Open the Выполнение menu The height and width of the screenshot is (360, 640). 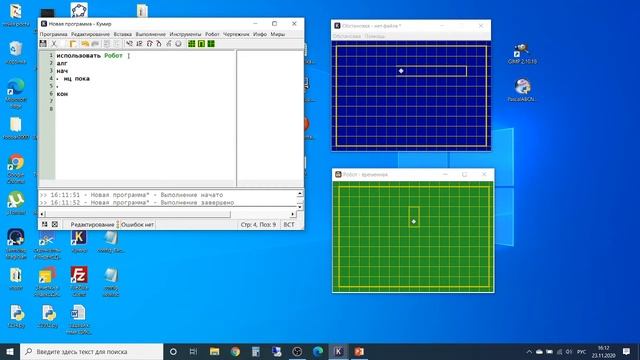[151, 34]
